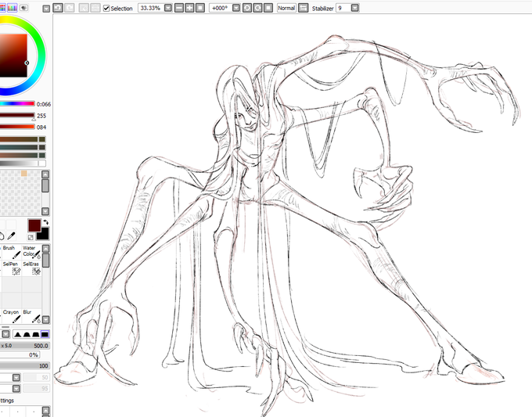Pick a shade in the saturation square
Viewport: 532px width, 417px height.
(13, 56)
